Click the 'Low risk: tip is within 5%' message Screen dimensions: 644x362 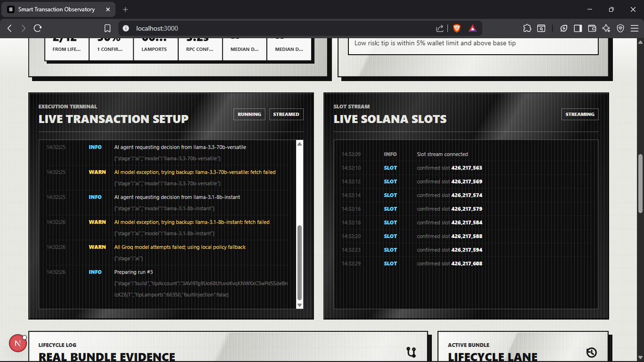[435, 43]
